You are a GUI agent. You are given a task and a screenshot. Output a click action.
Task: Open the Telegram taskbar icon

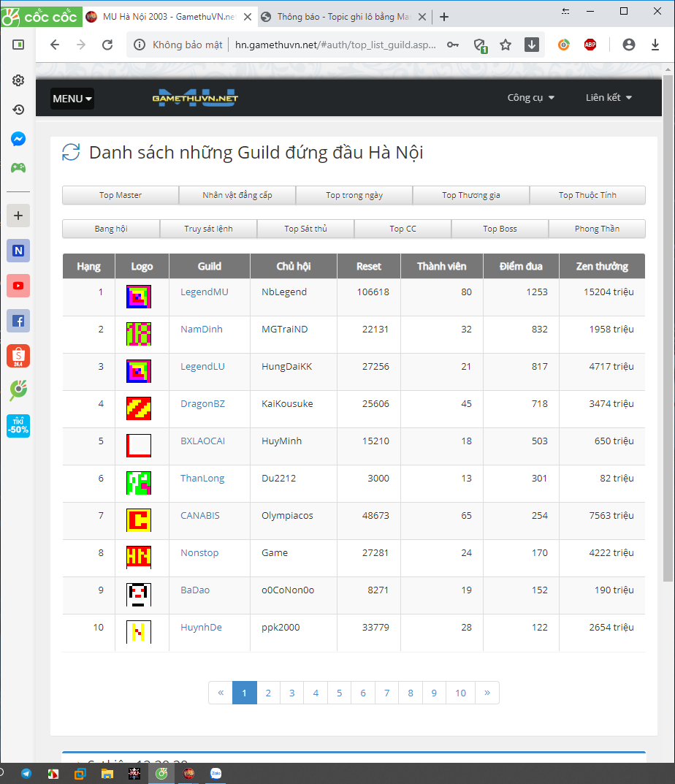coord(26,773)
